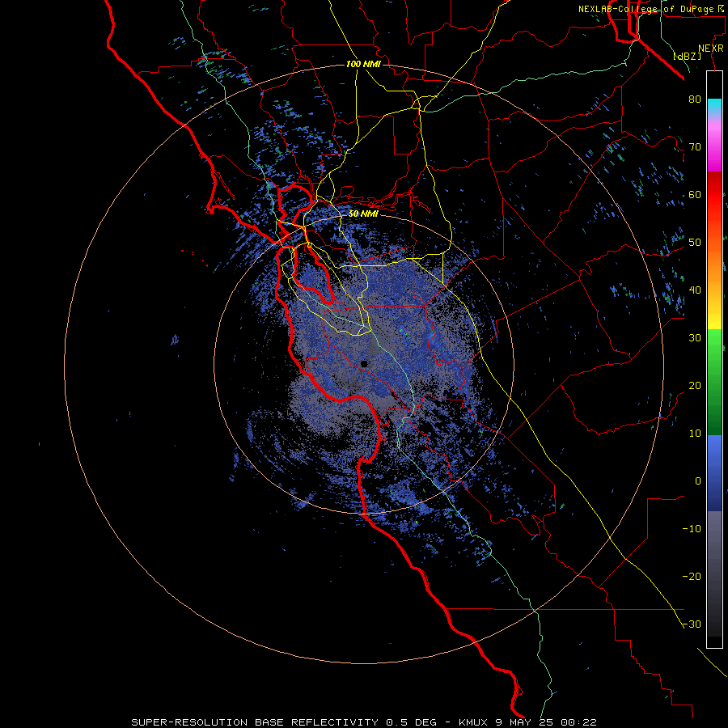The image size is (728, 728).
Task: Click the green segment of the color bar
Action: point(714,382)
